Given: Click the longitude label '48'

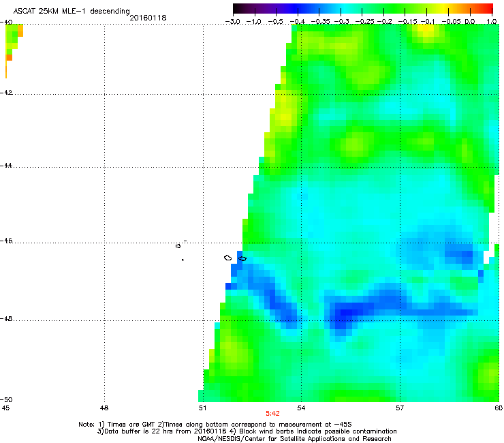Looking at the screenshot, I should tap(104, 408).
